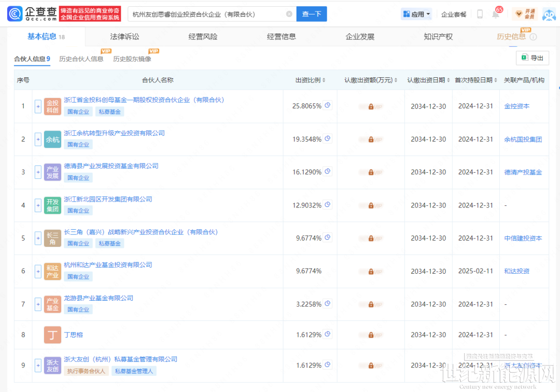Open 丁思榕 partner link
Viewport: 560px width, 392px height.
73,335
